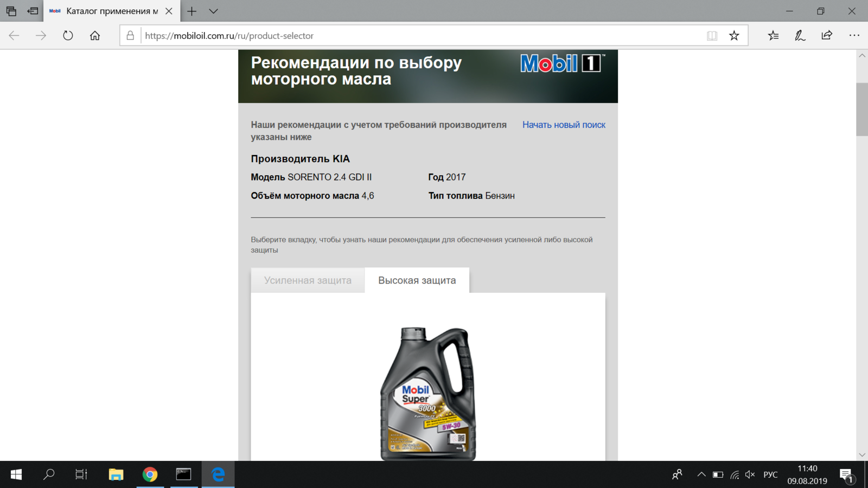The image size is (868, 488).
Task: Refresh the current page
Action: click(68, 36)
